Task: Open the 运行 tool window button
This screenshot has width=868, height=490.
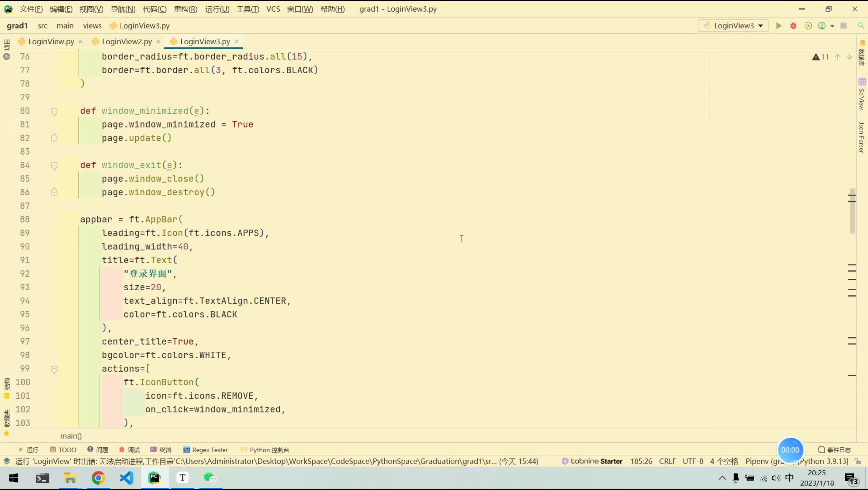Action: (29, 450)
